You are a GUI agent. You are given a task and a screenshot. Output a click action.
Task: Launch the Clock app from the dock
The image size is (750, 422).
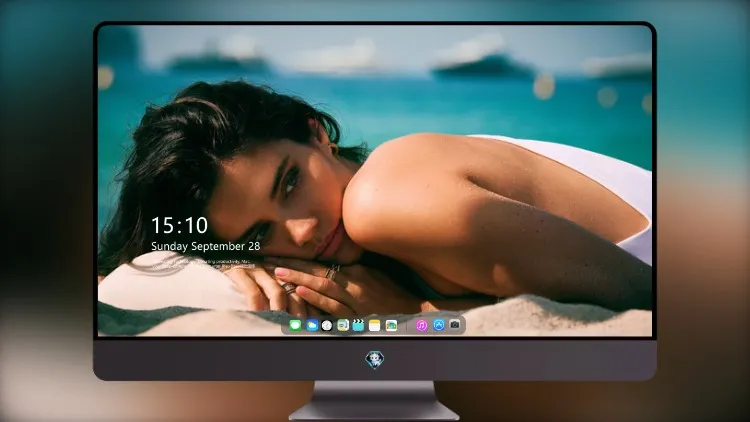click(x=327, y=325)
